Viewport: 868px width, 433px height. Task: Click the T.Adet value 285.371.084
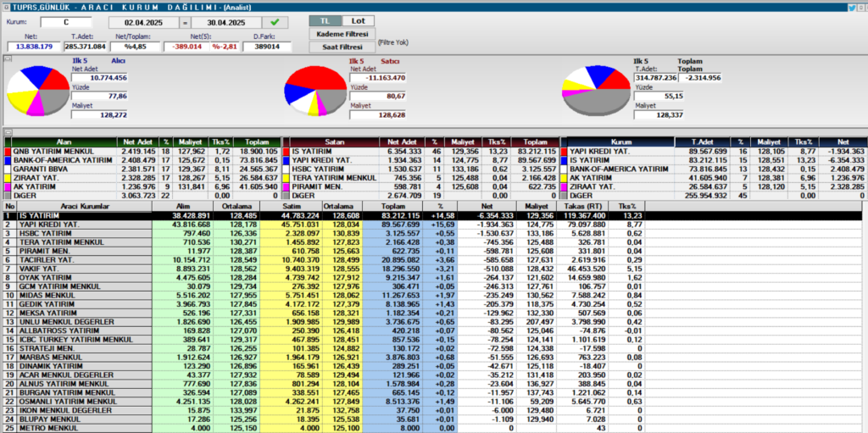click(x=86, y=47)
